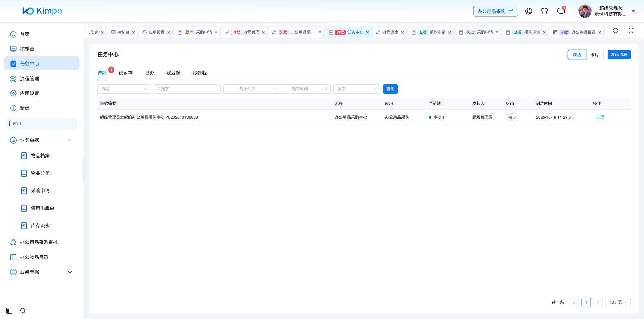This screenshot has height=319, width=644.
Task: Click 新建 in sidebar
Action: coord(42,108)
